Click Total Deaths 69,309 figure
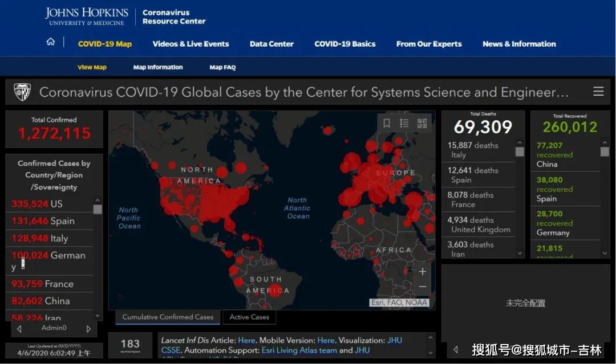Image resolution: width=616 pixels, height=364 pixels. tap(483, 126)
